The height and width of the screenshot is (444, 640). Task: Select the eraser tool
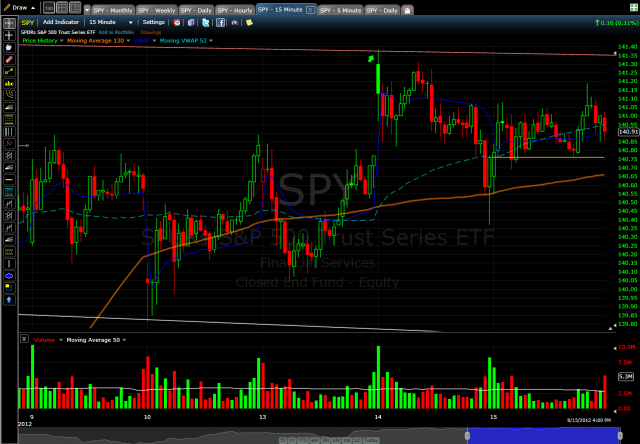[9, 60]
